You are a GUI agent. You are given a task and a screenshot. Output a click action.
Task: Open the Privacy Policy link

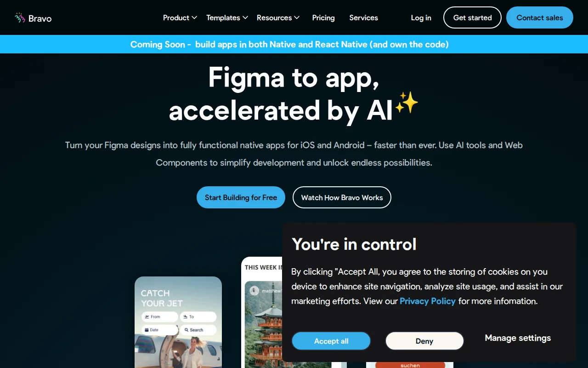(428, 301)
